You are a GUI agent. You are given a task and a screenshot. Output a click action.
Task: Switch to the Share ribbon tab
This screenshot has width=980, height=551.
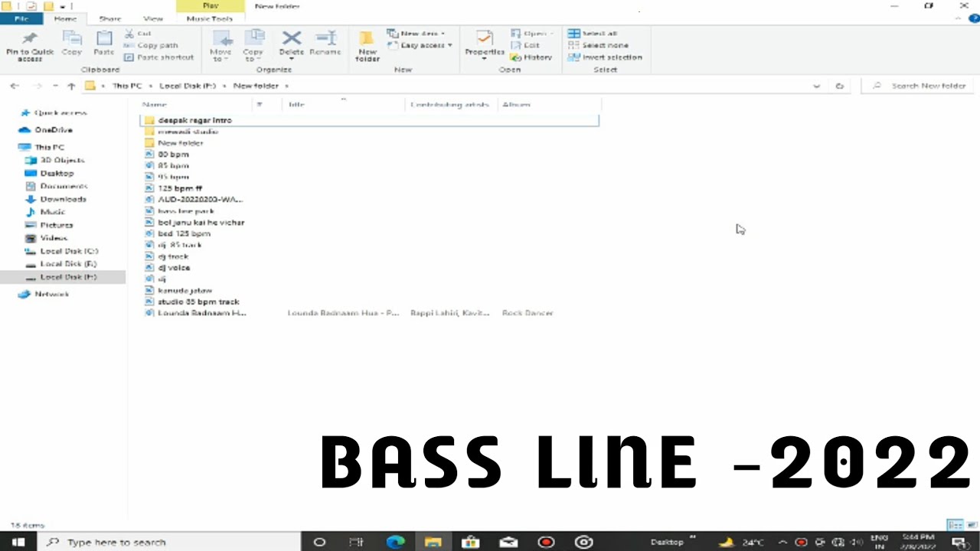click(109, 18)
